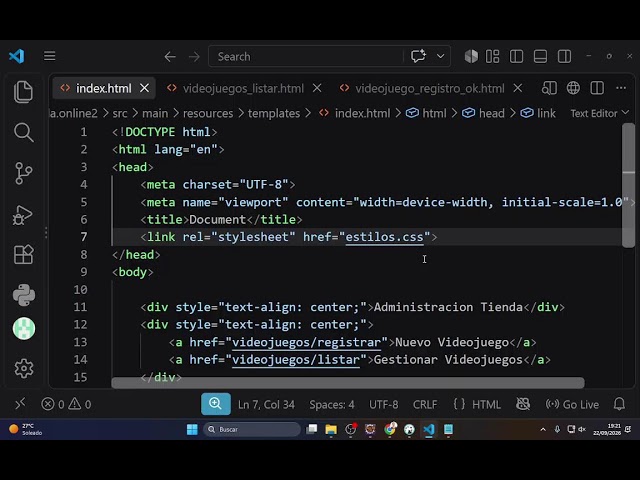Open remote window status icon
This screenshot has width=640, height=480.
(x=20, y=404)
